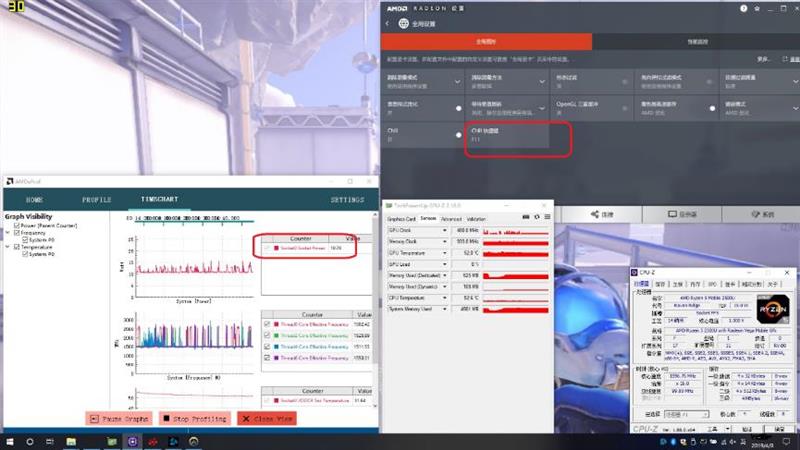800x450 pixels.
Task: Toggle the Temperature graph visibility checkbox
Action: click(x=17, y=247)
